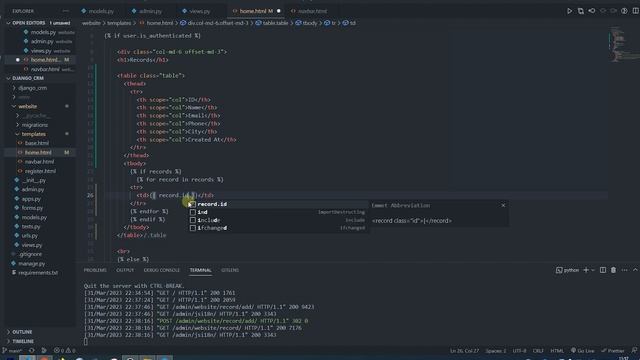
Task: Switch to the admin.py editor tab
Action: click(x=150, y=11)
